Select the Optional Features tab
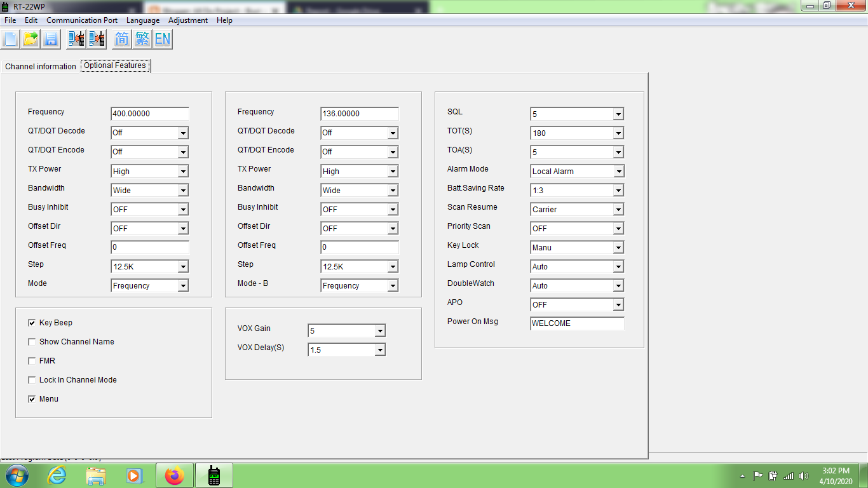 [x=115, y=65]
